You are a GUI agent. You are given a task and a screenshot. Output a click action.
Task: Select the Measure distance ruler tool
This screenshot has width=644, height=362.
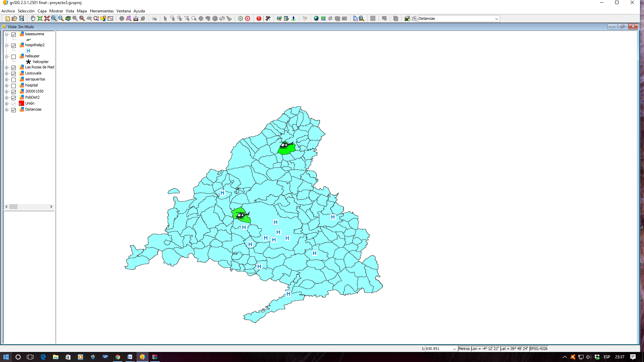(136, 18)
